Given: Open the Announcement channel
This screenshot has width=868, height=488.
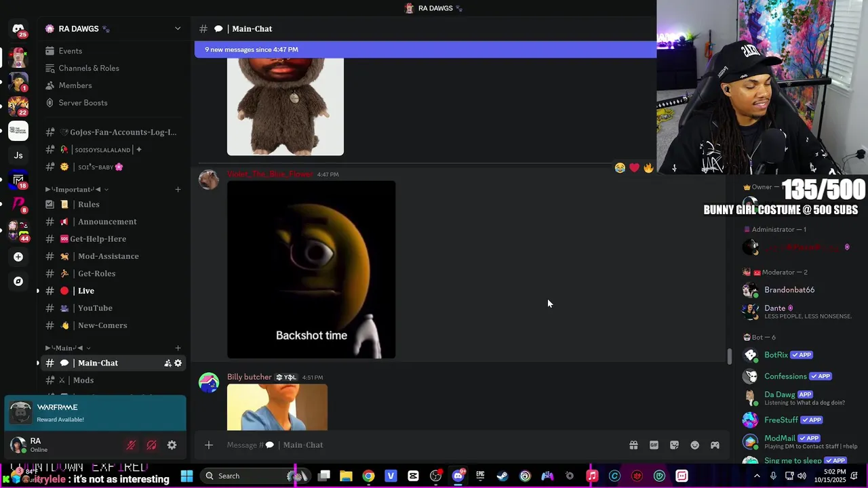Looking at the screenshot, I should point(113,222).
